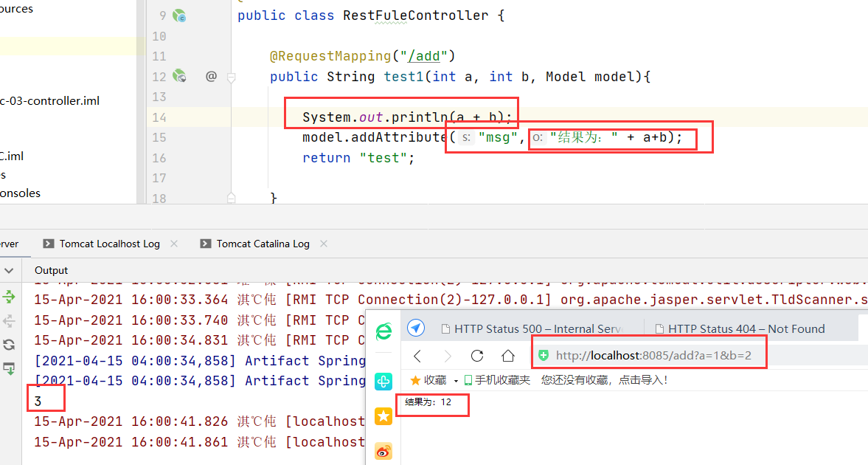Click the Refresh deployment status icon
This screenshot has width=868, height=465.
[9, 345]
